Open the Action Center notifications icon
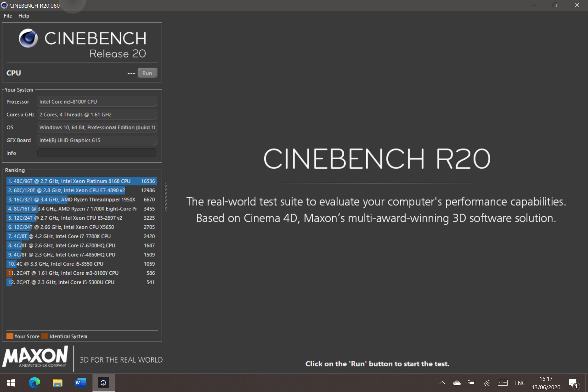 tap(574, 383)
